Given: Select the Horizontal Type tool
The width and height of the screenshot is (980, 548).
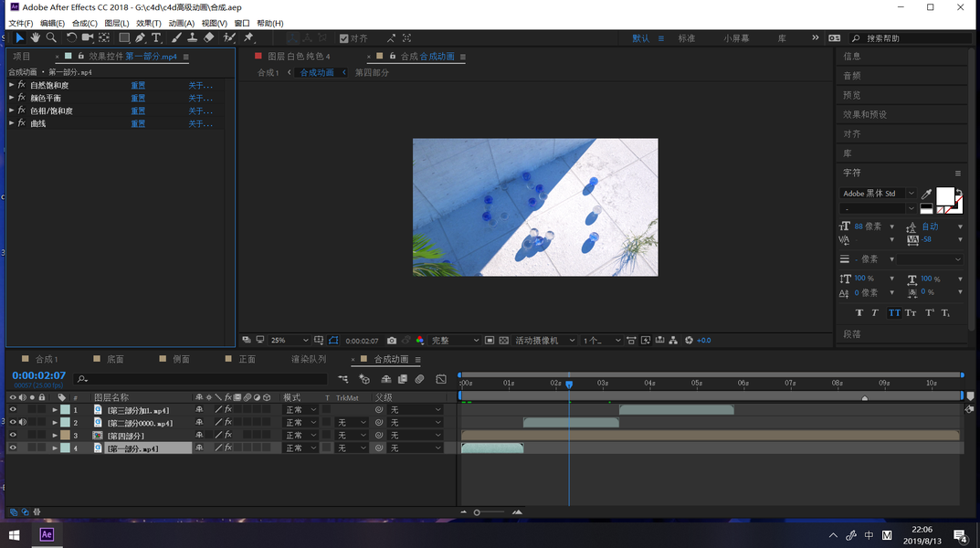Looking at the screenshot, I should click(x=156, y=38).
